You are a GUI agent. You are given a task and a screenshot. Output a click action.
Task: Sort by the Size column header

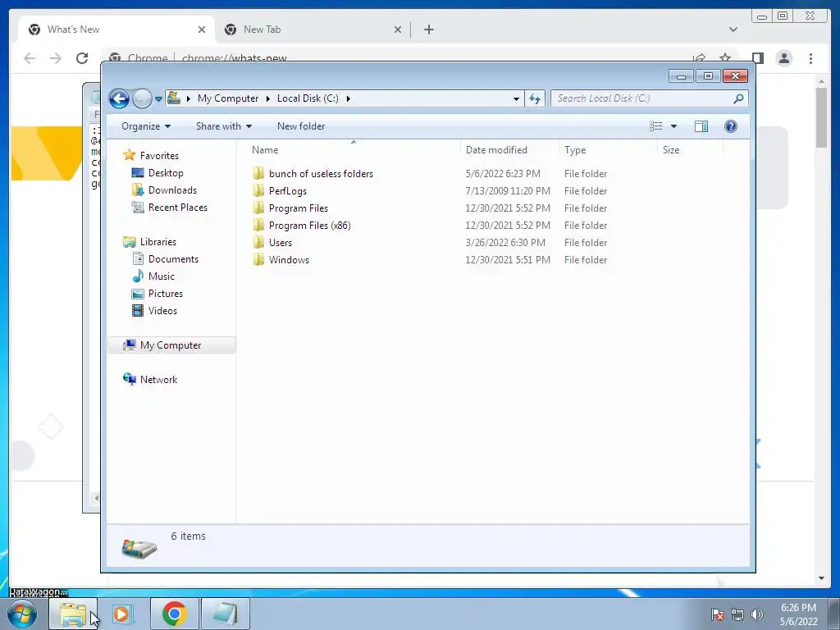[690, 150]
